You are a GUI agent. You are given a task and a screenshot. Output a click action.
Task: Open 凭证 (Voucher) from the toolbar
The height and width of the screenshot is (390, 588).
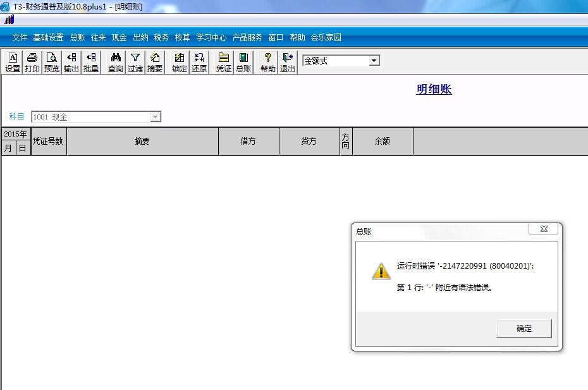point(224,62)
